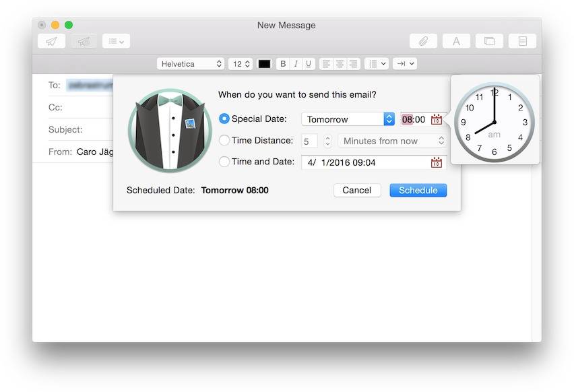Viewport: 574px width, 392px height.
Task: Click the Time Distance value field showing 5
Action: tap(309, 141)
